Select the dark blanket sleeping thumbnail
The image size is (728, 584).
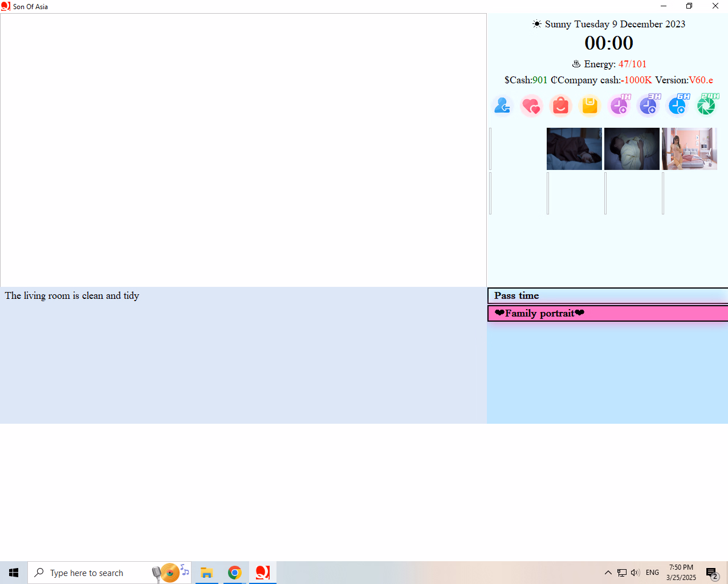pos(574,149)
